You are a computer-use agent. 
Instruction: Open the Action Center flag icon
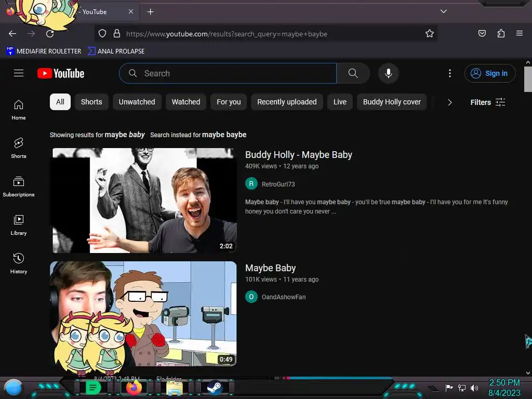coord(449,388)
